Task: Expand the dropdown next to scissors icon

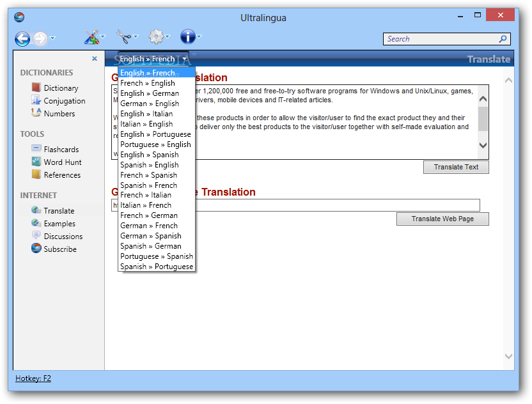Action: [136, 36]
